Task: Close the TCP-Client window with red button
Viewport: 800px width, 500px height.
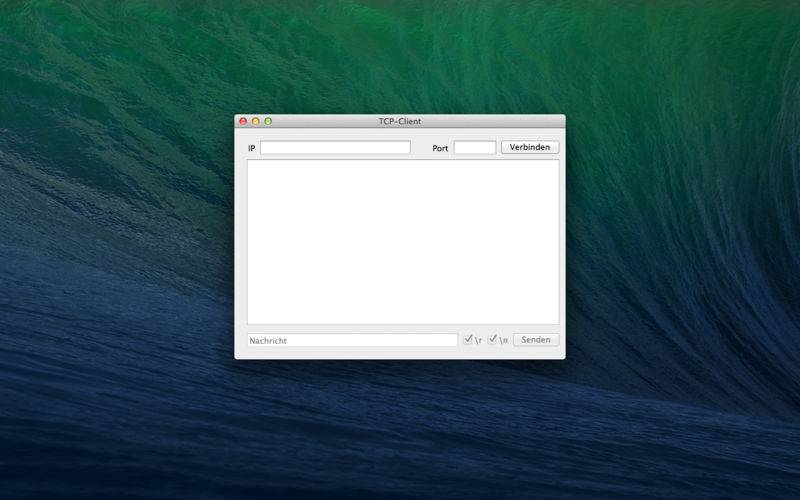Action: (x=243, y=121)
